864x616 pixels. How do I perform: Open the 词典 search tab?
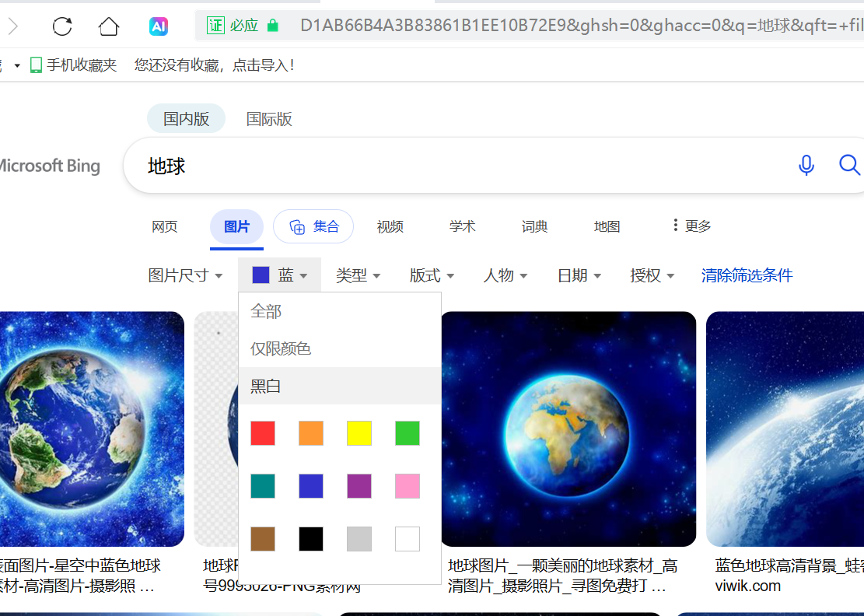click(x=534, y=226)
